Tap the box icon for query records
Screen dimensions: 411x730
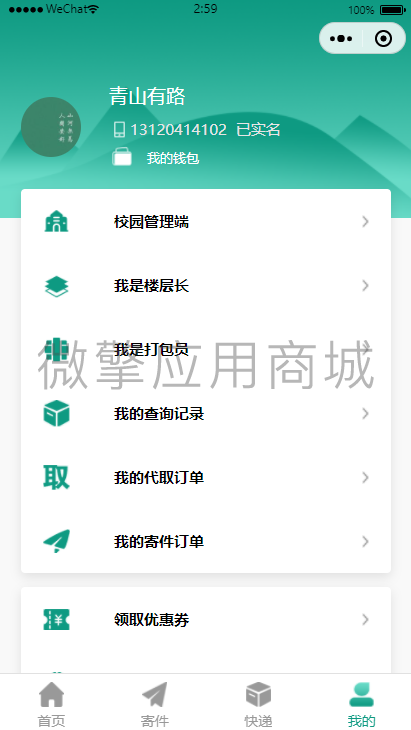coord(56,413)
